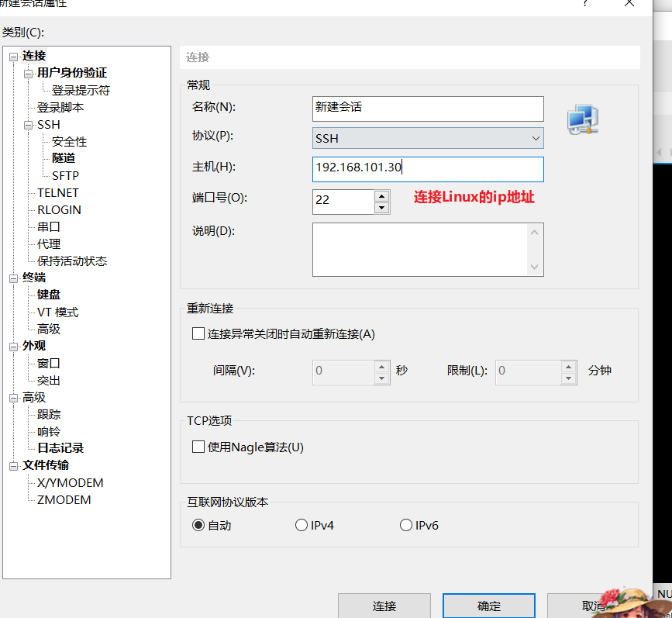Viewport: 672px width, 618px height.
Task: Select the ZMODEM category
Action: [65, 499]
